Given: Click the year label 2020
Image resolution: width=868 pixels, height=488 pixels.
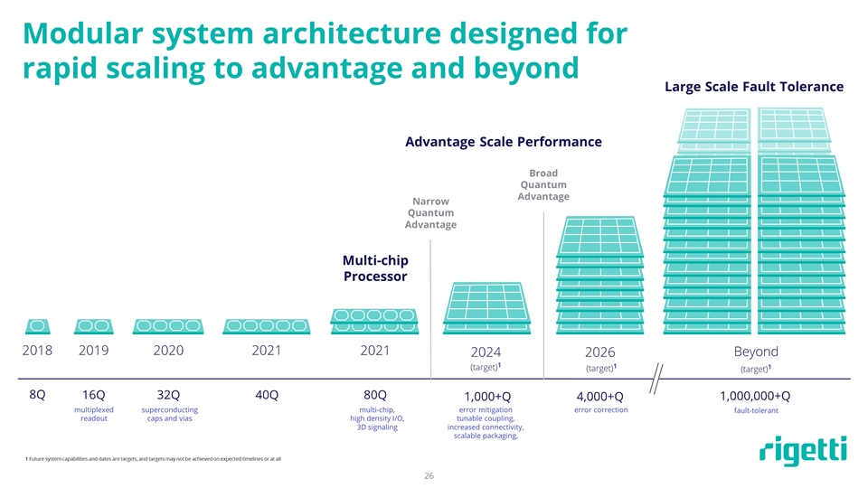Looking at the screenshot, I should (168, 351).
